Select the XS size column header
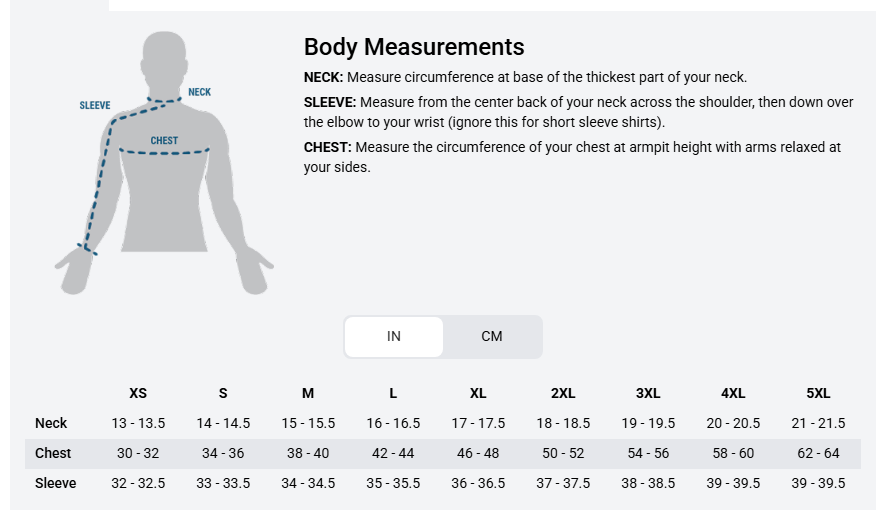Viewport: 879px width, 510px height. coord(138,393)
